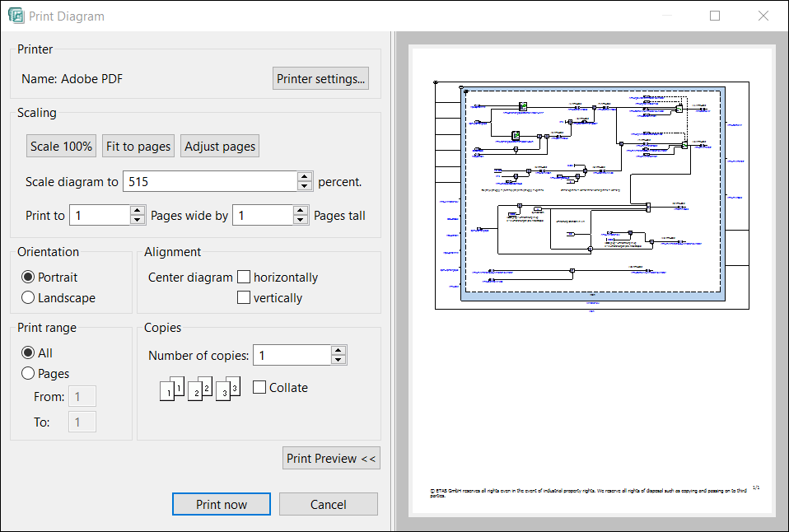Select Landscape orientation
789x532 pixels.
[27, 297]
